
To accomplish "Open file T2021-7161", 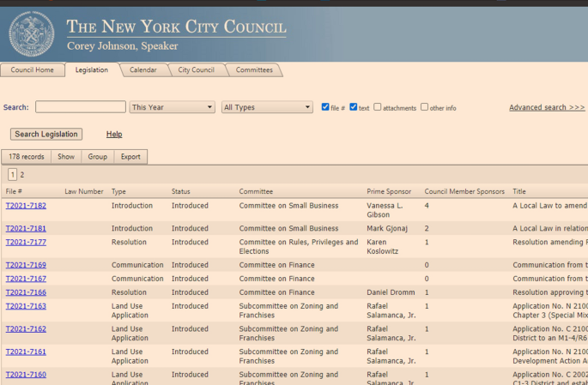I will click(26, 352).
